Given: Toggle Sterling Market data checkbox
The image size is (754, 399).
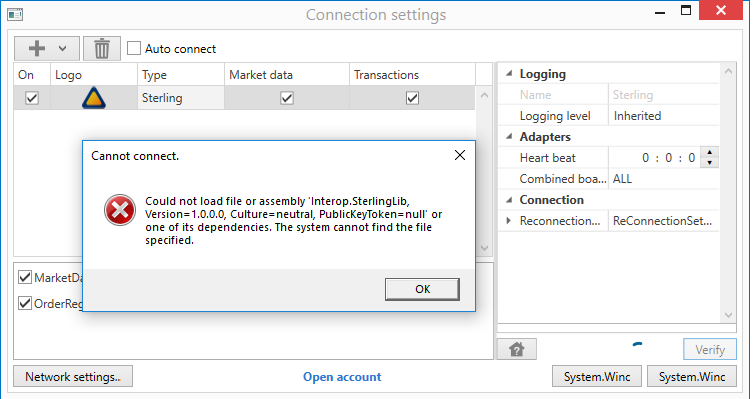Looking at the screenshot, I should 287,98.
